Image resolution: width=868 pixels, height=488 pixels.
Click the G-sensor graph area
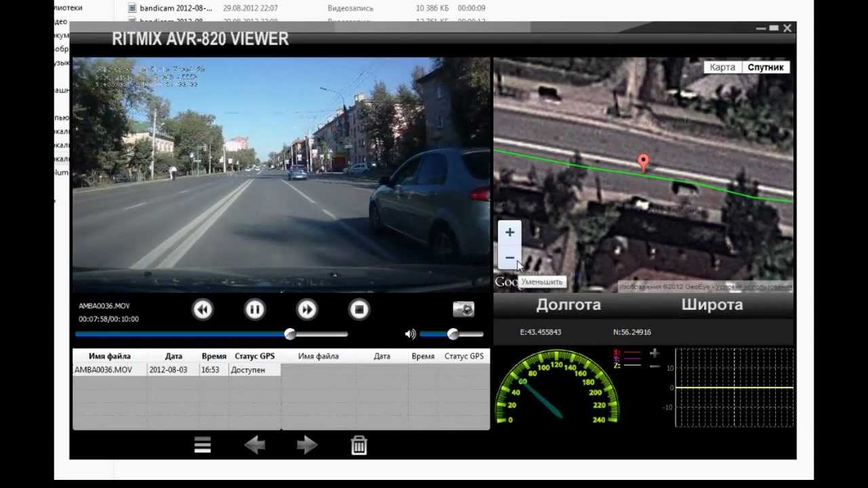click(x=734, y=388)
